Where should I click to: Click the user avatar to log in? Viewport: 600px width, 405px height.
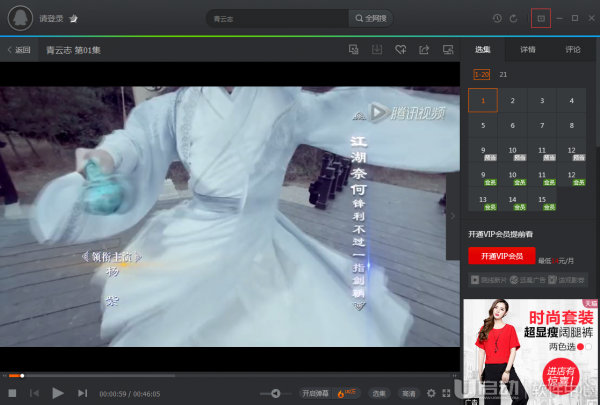(20, 18)
